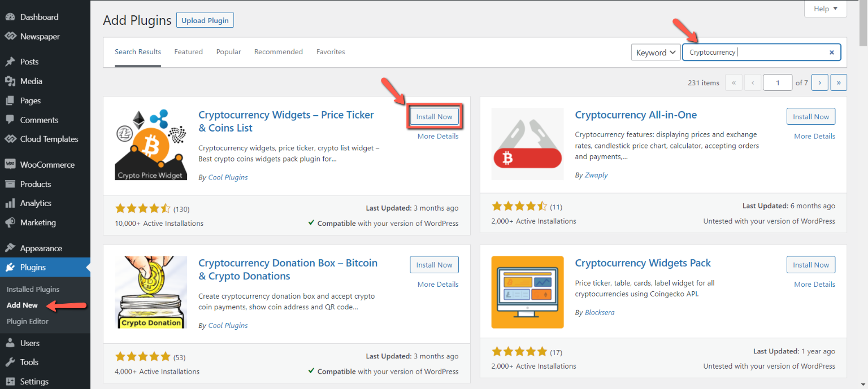Expand the Help panel dropdown
Screen dimensions: 868x389
tap(826, 8)
